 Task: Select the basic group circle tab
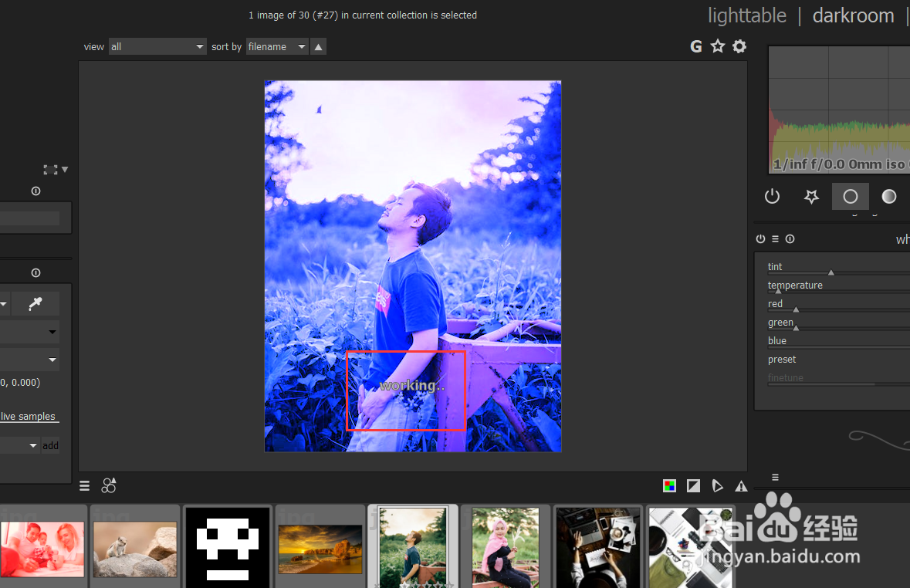coord(851,196)
